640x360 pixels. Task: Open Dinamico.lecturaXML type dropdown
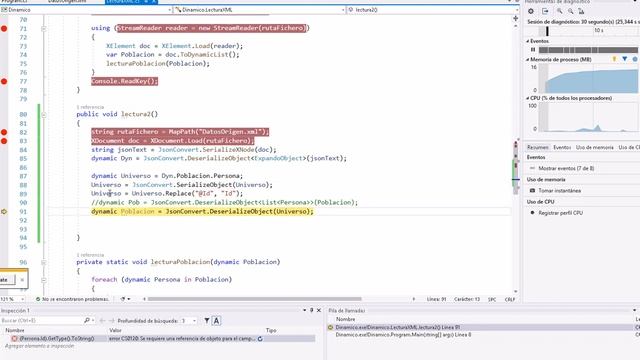tap(343, 10)
